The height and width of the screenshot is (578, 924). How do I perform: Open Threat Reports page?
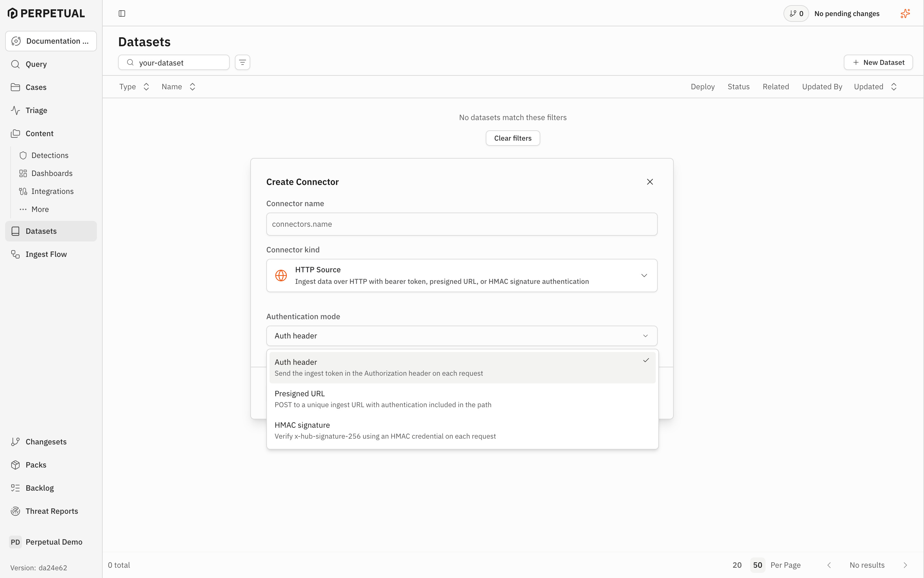[51, 511]
